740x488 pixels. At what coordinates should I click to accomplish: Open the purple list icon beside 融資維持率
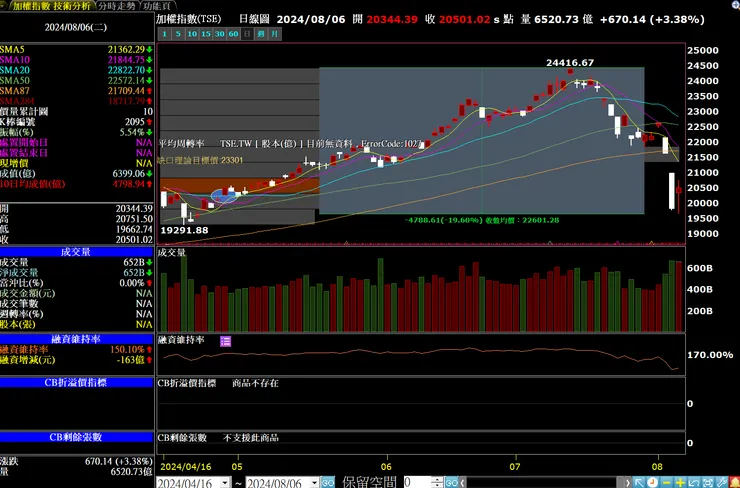pos(226,341)
